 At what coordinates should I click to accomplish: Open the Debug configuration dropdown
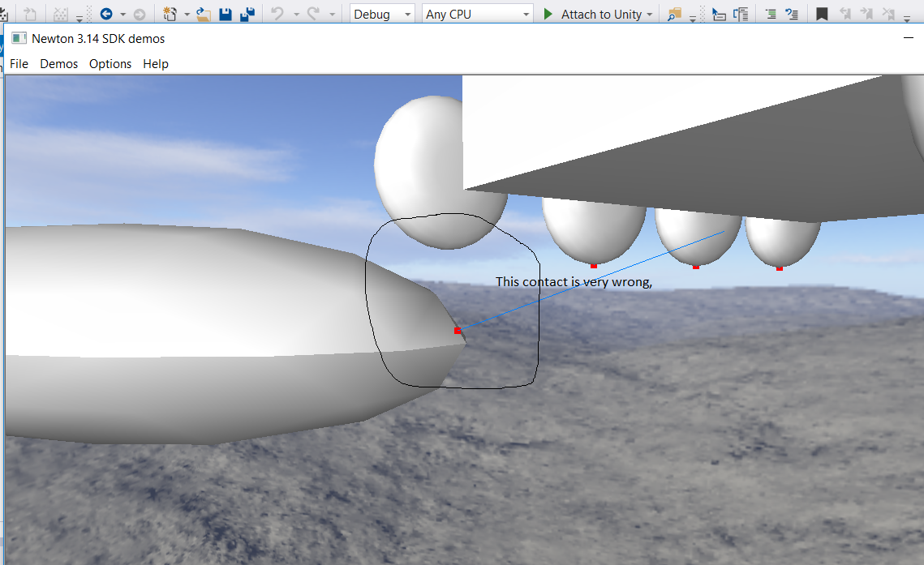382,14
